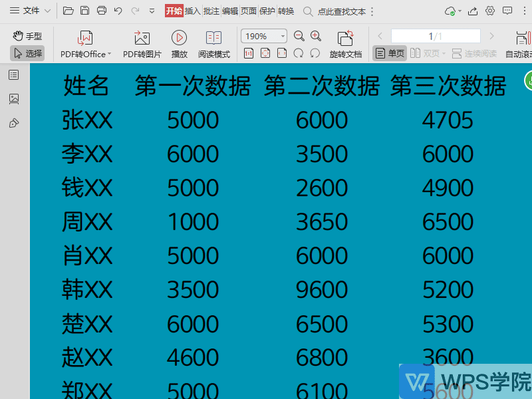532x399 pixels.
Task: Expand the zoom percentage dropdown
Action: click(282, 37)
